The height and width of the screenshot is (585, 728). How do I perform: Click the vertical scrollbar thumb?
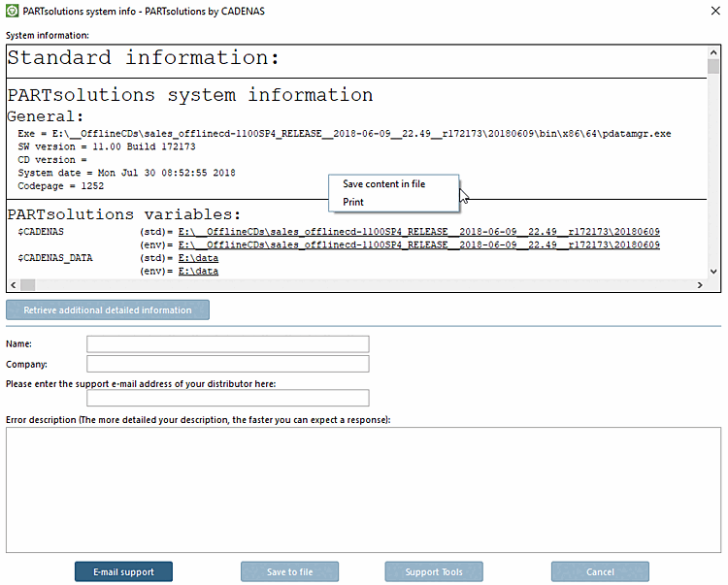(713, 66)
